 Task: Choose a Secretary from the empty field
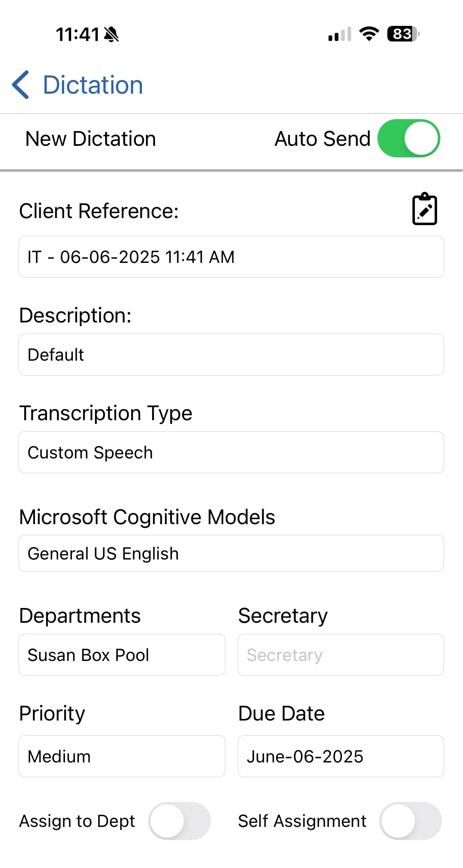coord(340,655)
